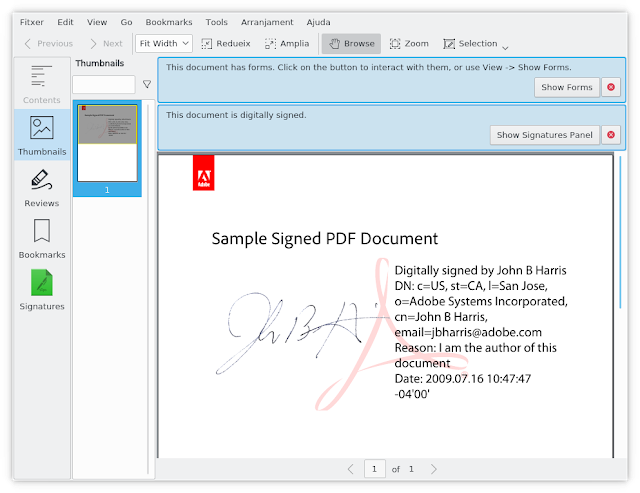Activate the Browse hand tool
The height and width of the screenshot is (493, 640).
[351, 44]
